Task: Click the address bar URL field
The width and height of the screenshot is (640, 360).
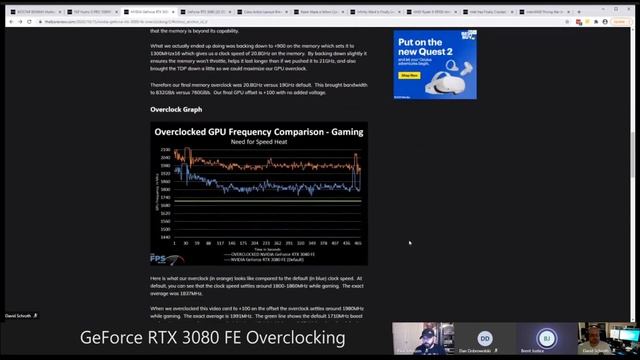Action: (302, 22)
